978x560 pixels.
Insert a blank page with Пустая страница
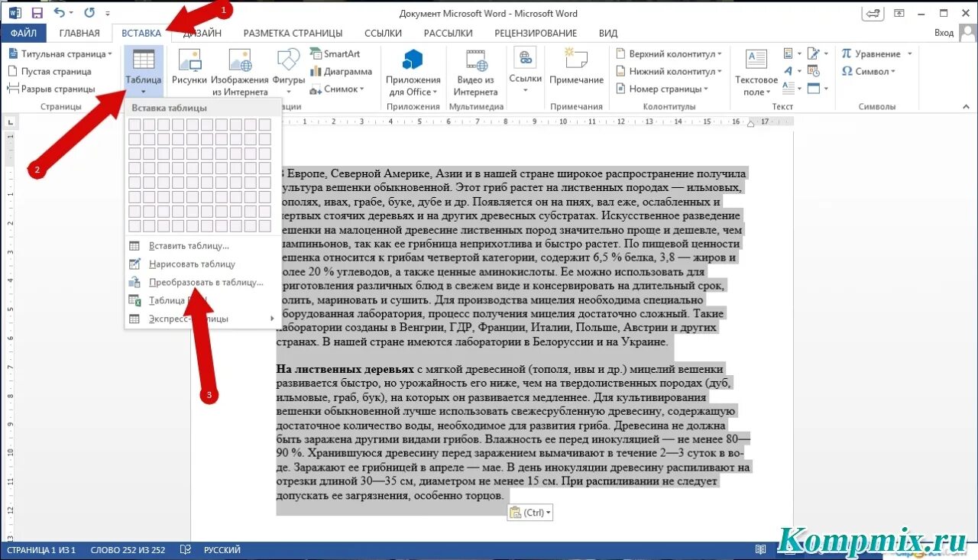(50, 71)
